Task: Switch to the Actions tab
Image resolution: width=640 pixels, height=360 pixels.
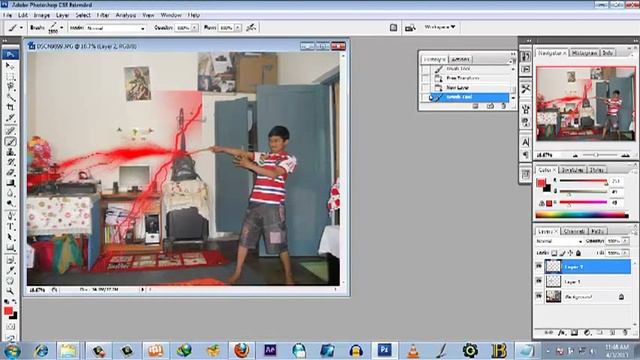Action: point(460,59)
